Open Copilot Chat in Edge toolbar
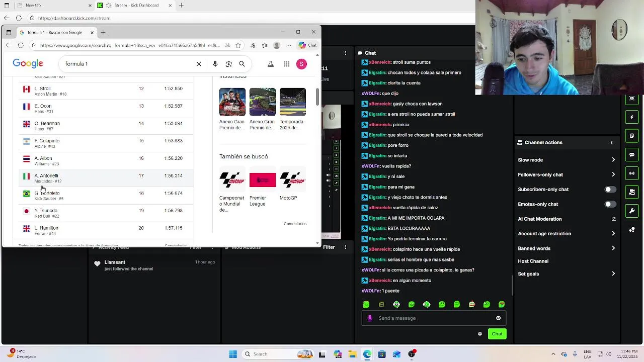The width and height of the screenshot is (644, 362). click(x=307, y=45)
